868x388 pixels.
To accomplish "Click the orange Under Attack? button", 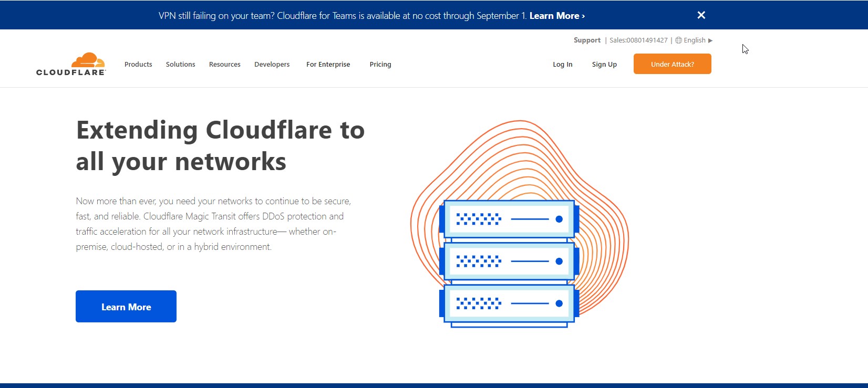I will point(672,64).
